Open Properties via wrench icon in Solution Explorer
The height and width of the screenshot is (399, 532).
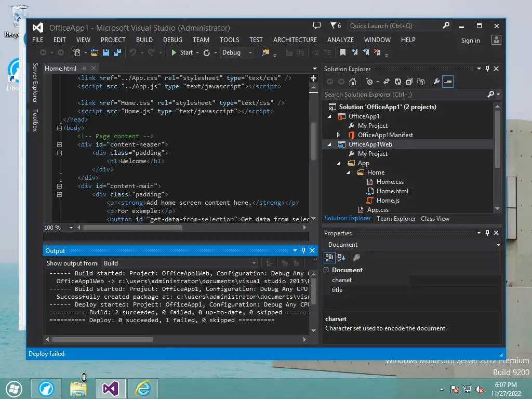436,82
